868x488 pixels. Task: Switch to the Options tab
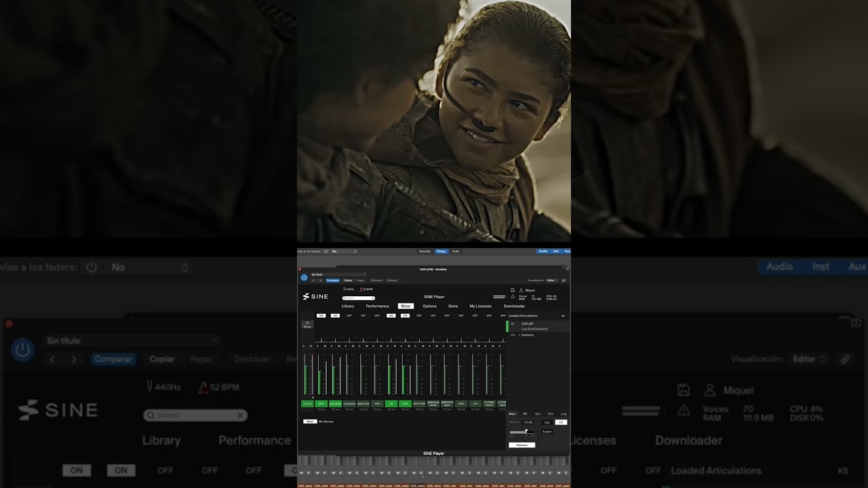(429, 306)
